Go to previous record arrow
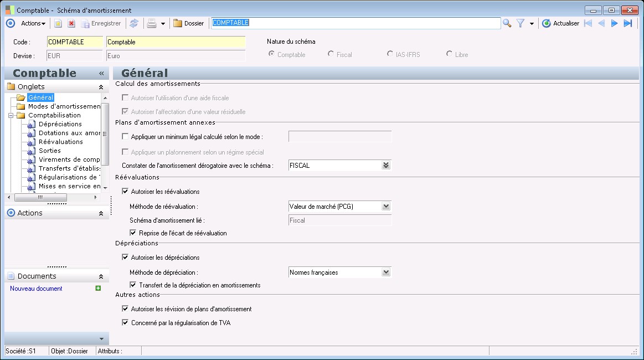 point(601,23)
